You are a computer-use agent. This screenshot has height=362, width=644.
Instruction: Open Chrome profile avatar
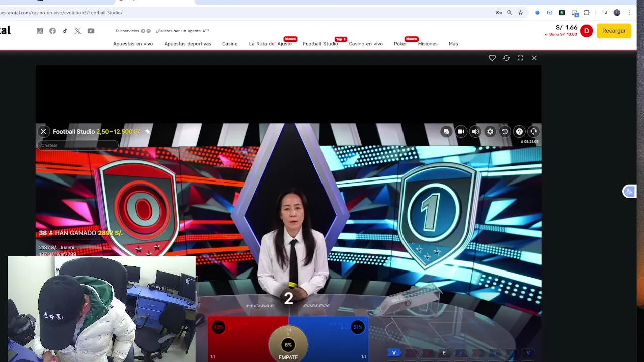coord(617,13)
